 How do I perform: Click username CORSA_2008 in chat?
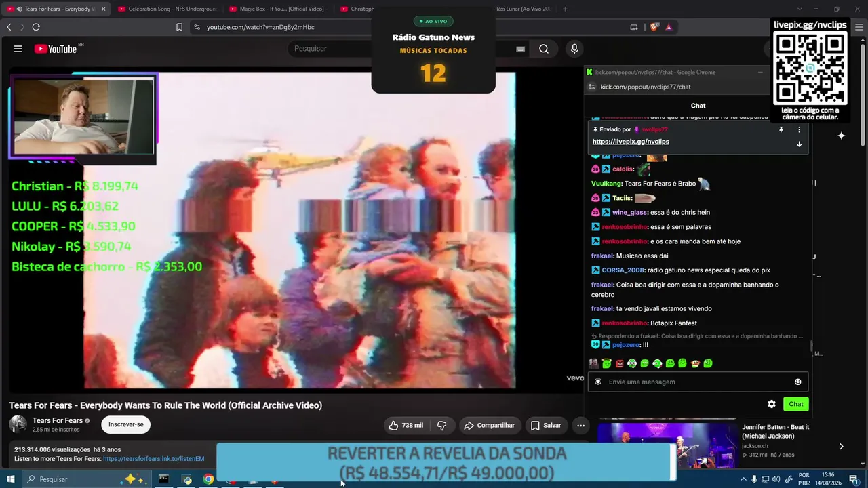tap(623, 270)
